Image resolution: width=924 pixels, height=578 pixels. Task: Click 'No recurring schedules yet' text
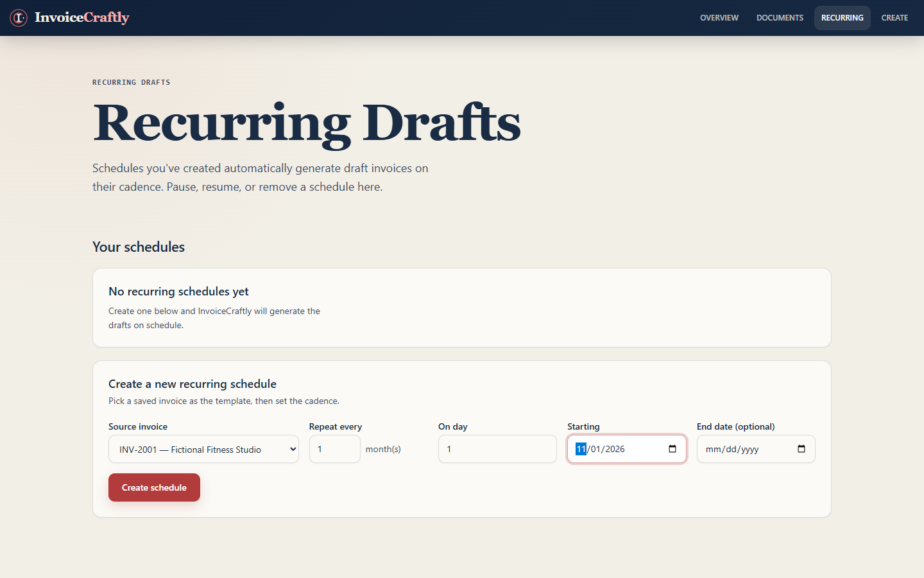(x=178, y=292)
